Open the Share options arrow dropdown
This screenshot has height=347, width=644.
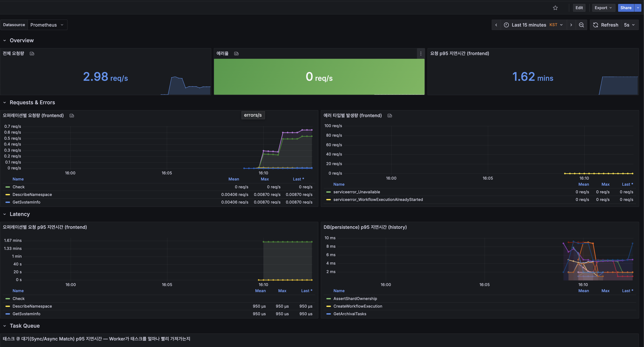point(638,8)
